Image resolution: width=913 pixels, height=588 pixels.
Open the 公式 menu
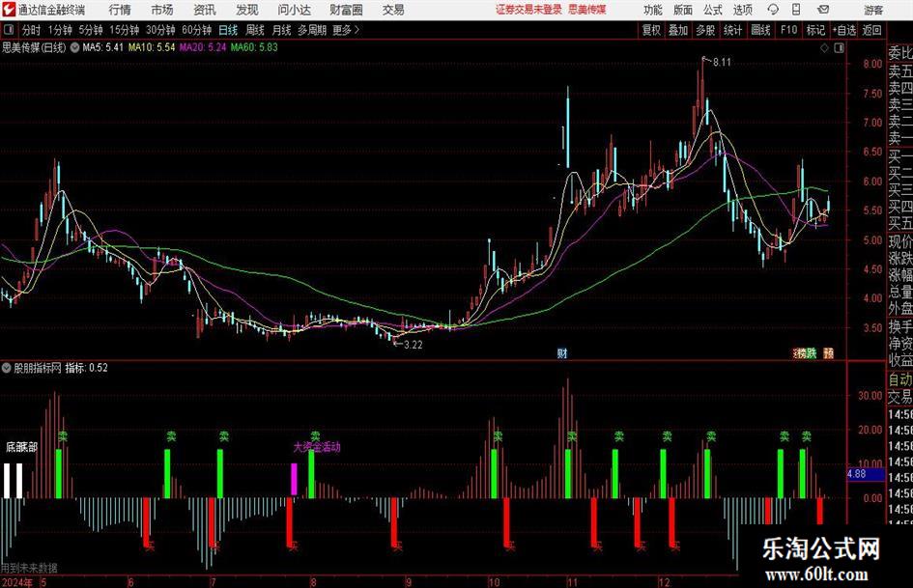point(713,10)
